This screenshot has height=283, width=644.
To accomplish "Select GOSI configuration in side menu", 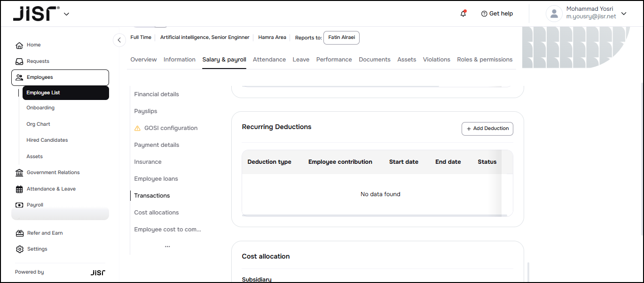I will 171,128.
